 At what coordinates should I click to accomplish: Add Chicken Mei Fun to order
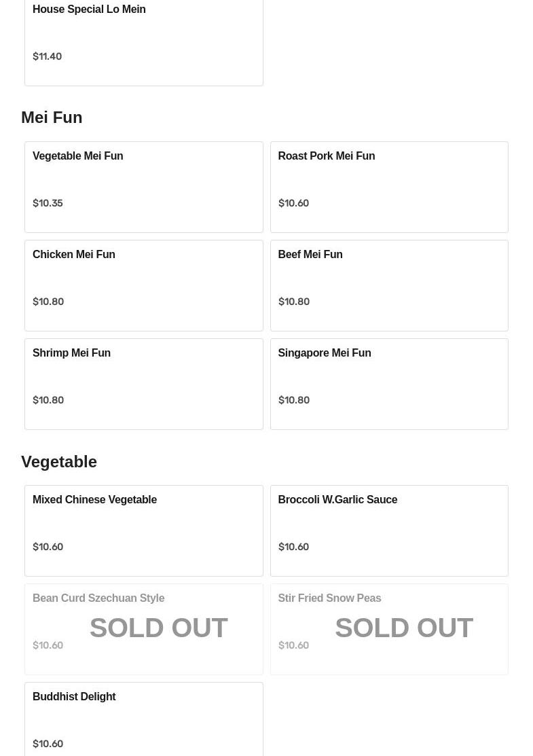point(144,285)
